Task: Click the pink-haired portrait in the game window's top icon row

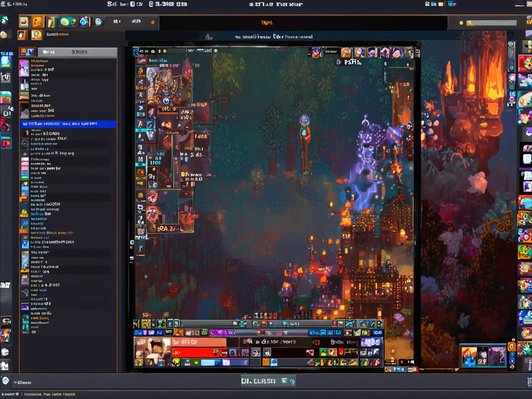Action: [x=385, y=52]
